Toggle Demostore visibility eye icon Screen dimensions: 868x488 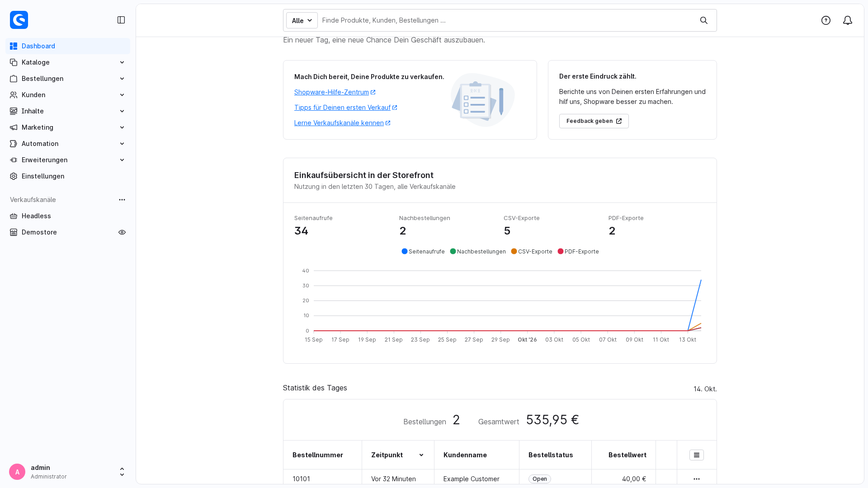[122, 232]
